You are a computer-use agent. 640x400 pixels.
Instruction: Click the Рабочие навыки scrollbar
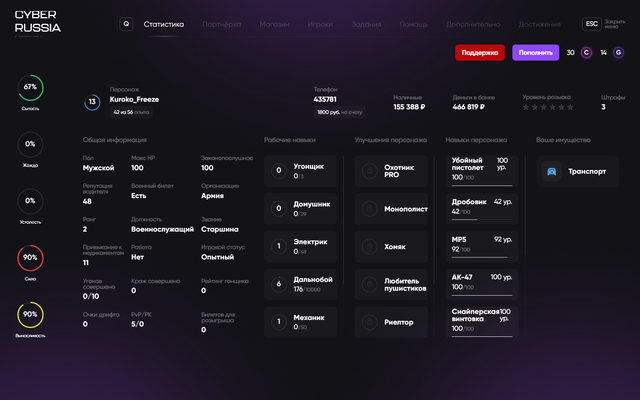click(x=344, y=220)
